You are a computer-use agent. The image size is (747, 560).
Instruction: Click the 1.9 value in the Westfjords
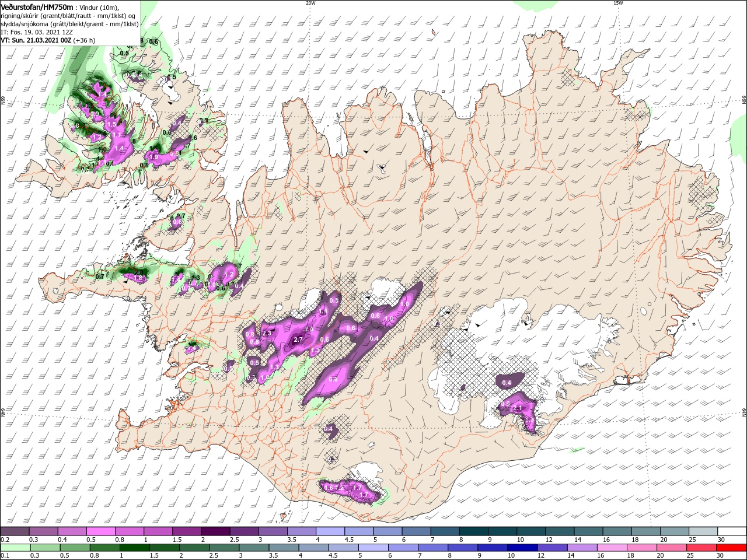tap(154, 157)
